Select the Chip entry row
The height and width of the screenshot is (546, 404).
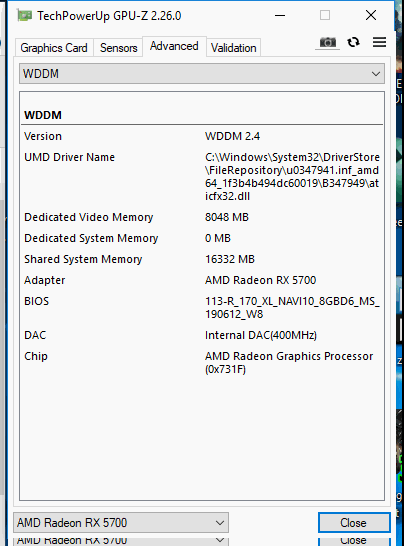click(x=202, y=362)
